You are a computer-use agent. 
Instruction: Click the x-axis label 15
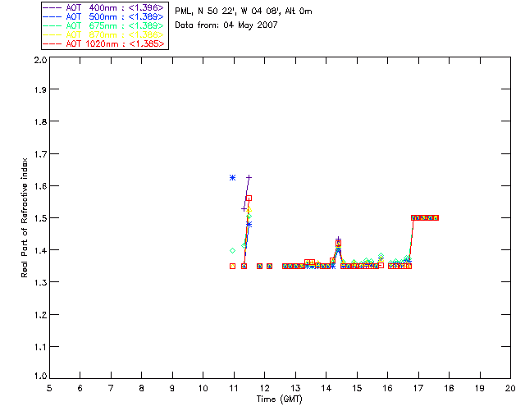pyautogui.click(x=357, y=388)
